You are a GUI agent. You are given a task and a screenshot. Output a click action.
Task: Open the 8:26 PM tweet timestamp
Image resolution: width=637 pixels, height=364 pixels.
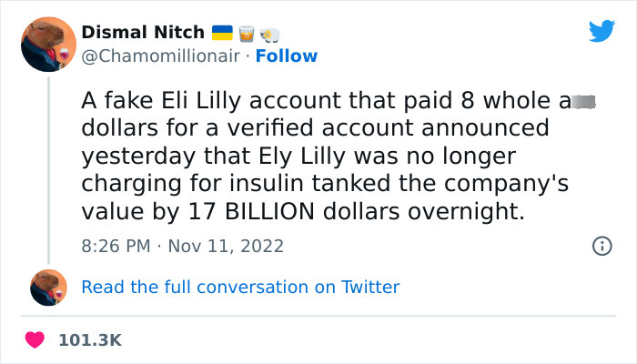tap(115, 246)
